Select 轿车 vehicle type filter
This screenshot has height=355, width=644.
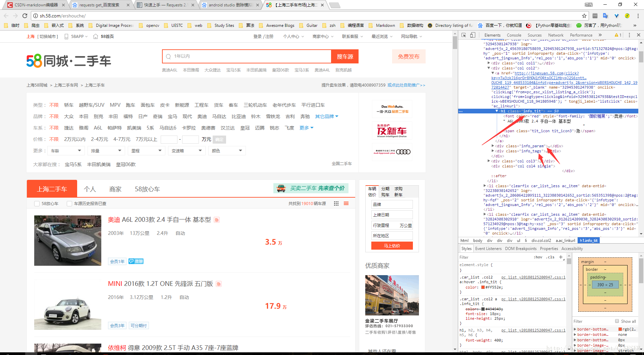click(69, 105)
